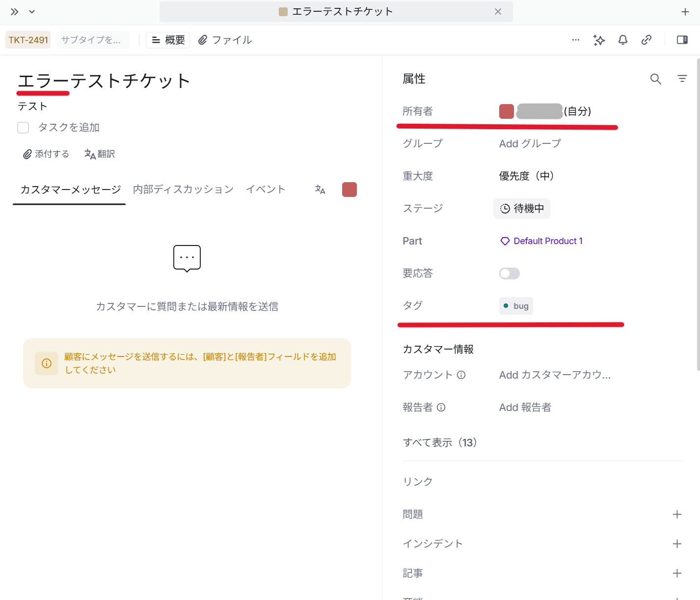The height and width of the screenshot is (600, 700).
Task: Toggle the side panel layout icon
Action: (682, 40)
